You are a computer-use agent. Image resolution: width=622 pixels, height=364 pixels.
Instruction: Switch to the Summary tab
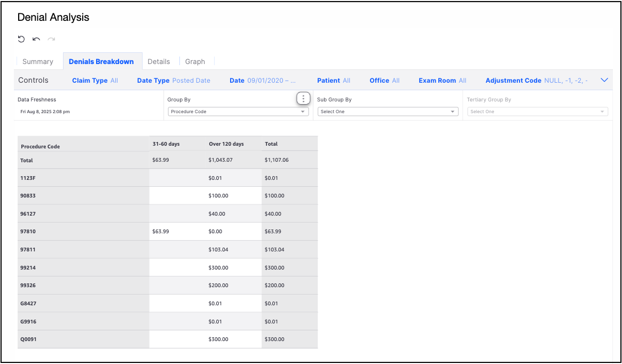38,61
